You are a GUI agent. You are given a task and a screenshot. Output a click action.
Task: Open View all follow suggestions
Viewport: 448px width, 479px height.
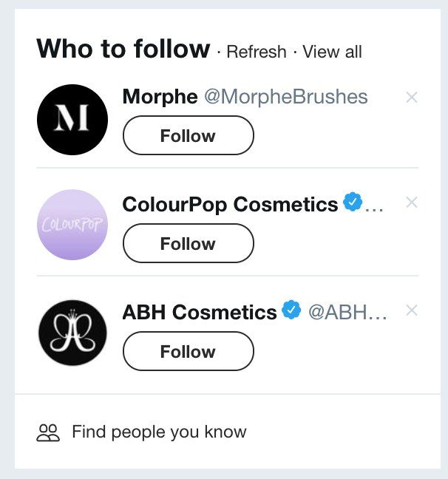point(333,52)
